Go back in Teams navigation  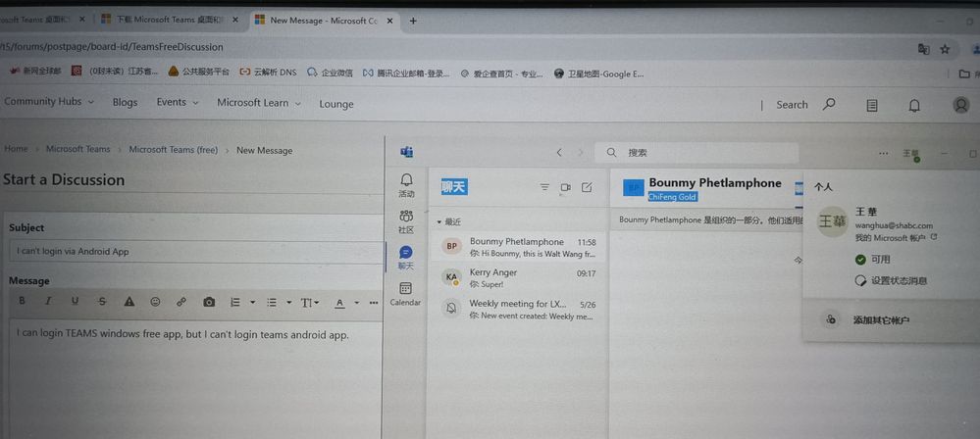pyautogui.click(x=559, y=152)
